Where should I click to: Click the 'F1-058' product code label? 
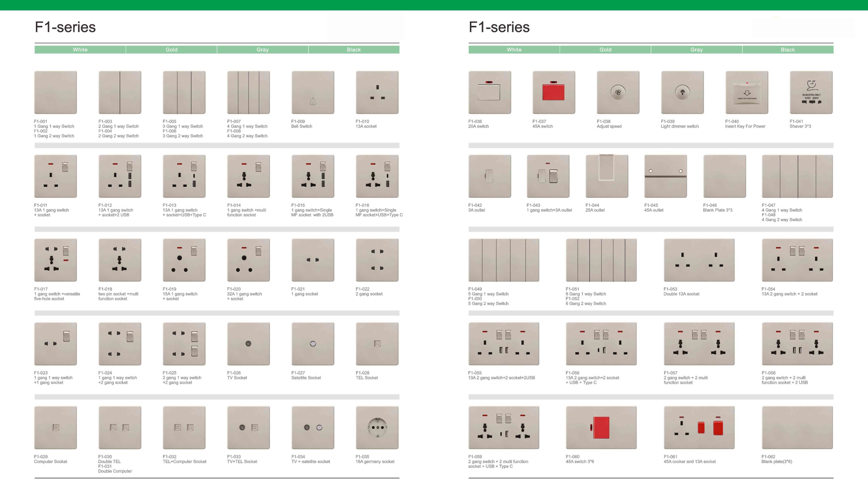tap(768, 373)
